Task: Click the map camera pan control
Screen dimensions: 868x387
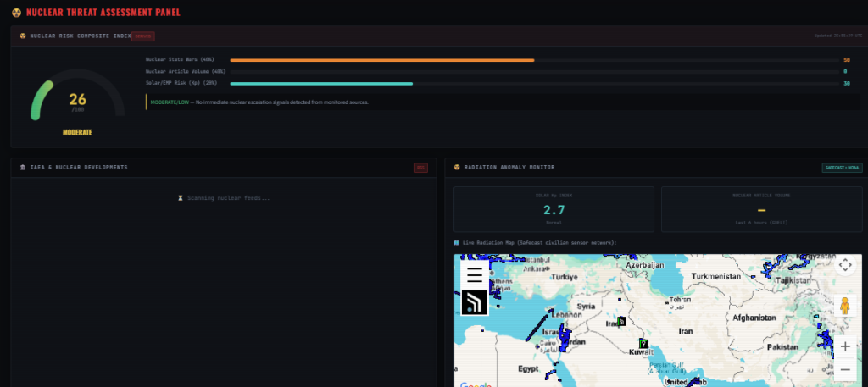Action: point(844,265)
